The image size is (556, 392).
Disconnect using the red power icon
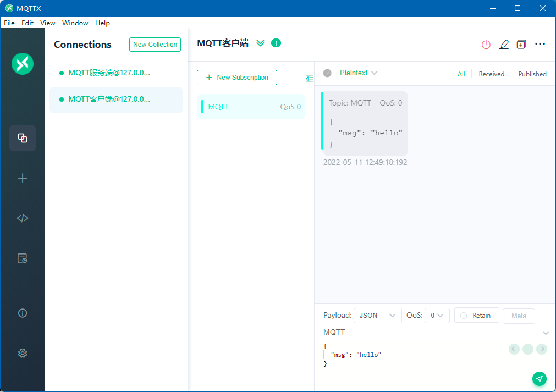coord(486,45)
